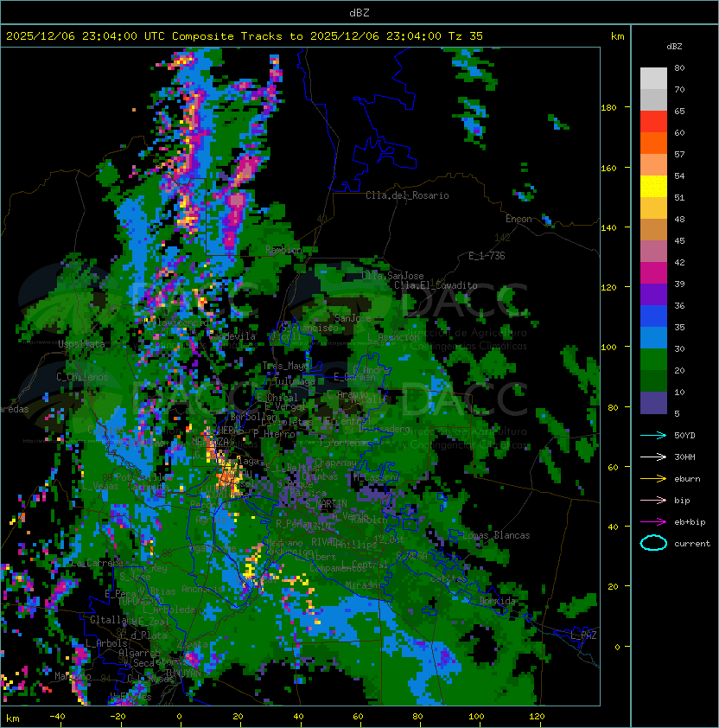Choose the dark green 20 dBZ swatch
The image size is (719, 728).
(653, 380)
